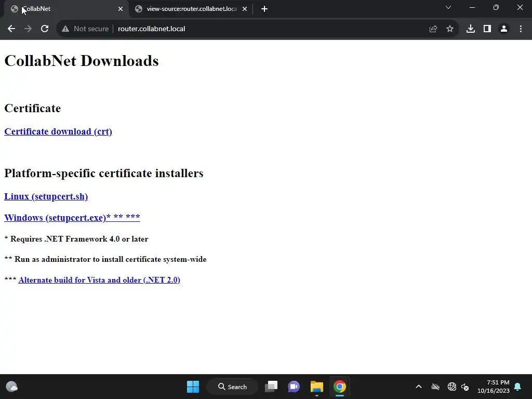Click the Requires .NET Framework 4.0 note
532x399 pixels.
coord(76,239)
